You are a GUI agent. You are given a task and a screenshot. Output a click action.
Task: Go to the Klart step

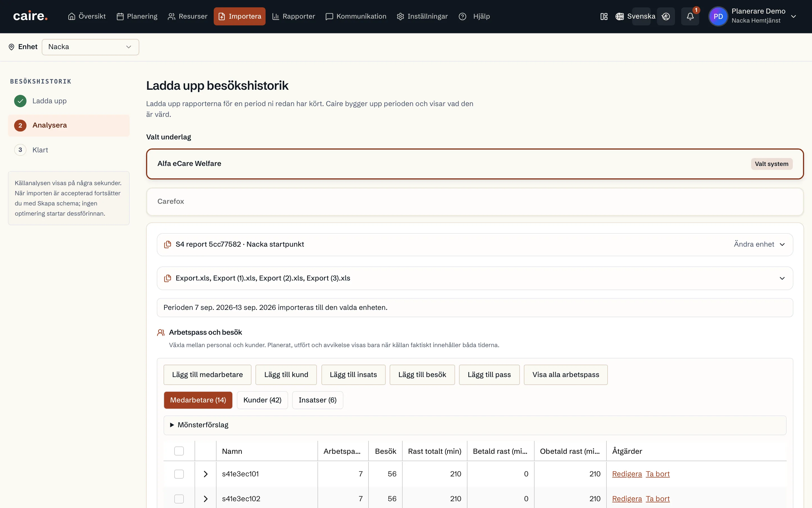[x=69, y=150]
